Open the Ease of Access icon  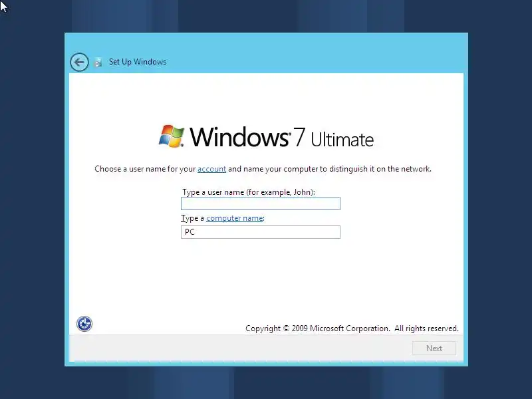pyautogui.click(x=84, y=324)
